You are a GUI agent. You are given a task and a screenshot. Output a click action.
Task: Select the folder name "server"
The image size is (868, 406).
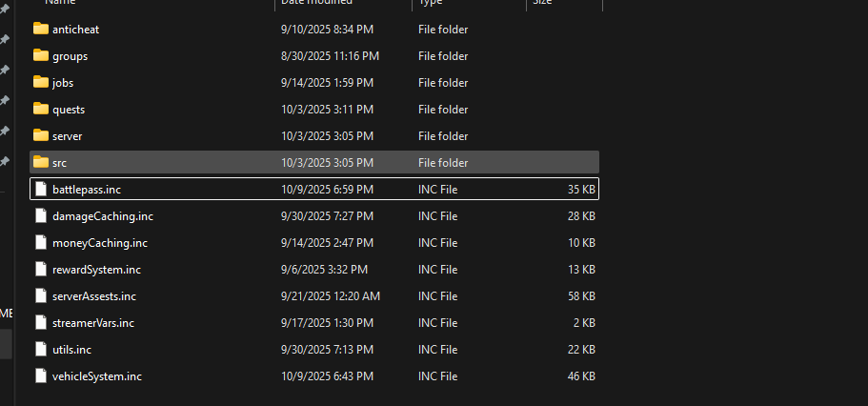68,136
